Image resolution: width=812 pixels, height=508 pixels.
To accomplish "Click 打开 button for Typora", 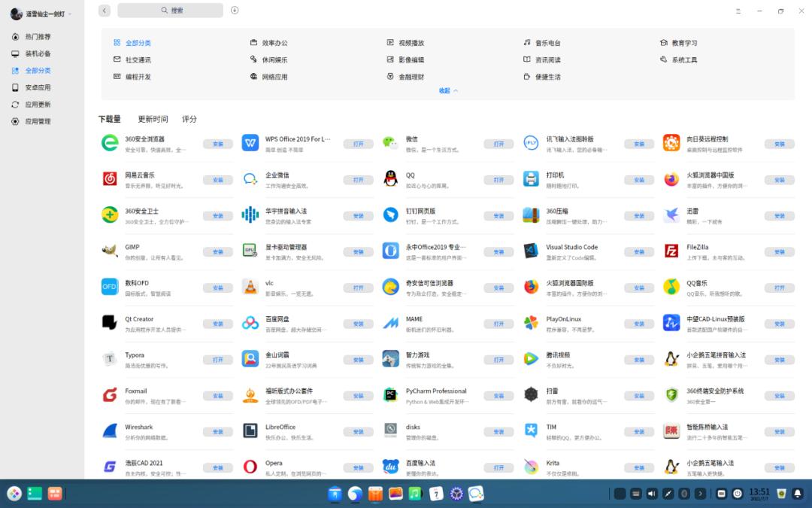I will pyautogui.click(x=218, y=360).
